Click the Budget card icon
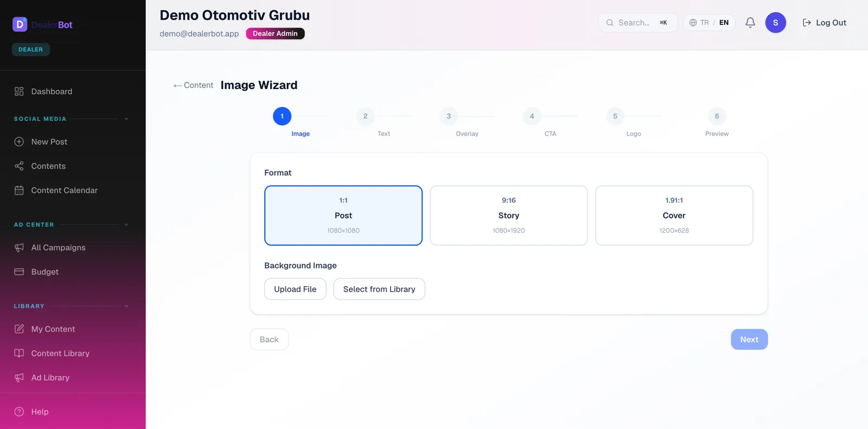This screenshot has width=868, height=429. (x=19, y=272)
